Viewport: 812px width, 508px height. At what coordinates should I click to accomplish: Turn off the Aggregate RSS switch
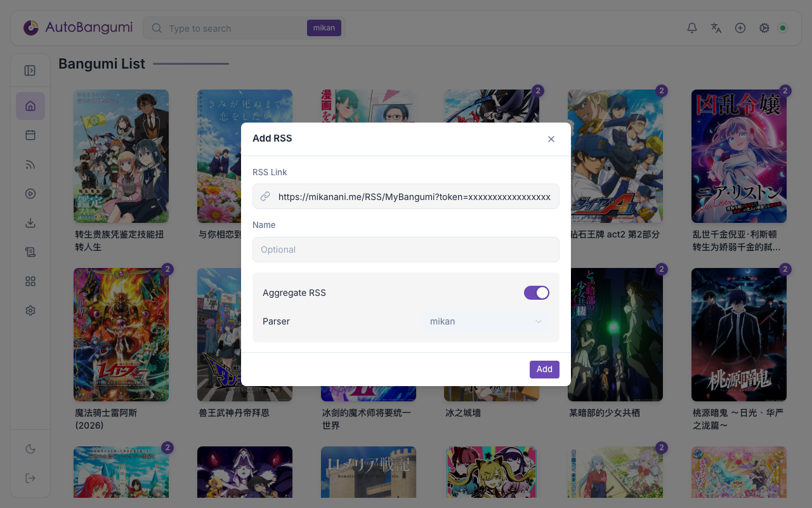tap(537, 293)
